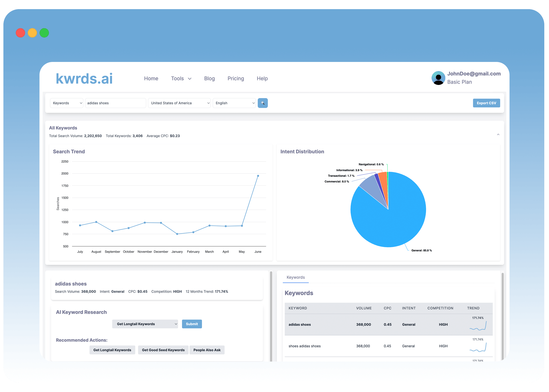Go to the Pricing page

(236, 78)
